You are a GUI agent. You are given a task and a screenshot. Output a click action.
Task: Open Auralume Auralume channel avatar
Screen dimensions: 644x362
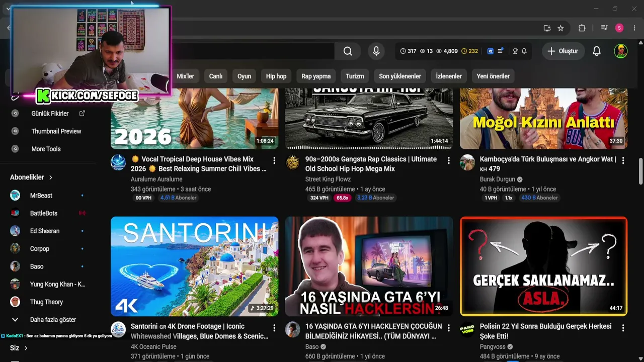click(118, 162)
